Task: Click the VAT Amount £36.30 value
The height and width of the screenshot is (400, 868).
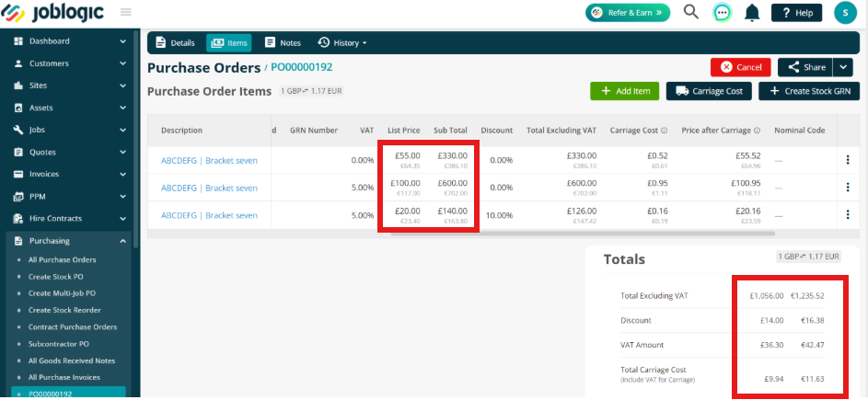Action: [771, 345]
